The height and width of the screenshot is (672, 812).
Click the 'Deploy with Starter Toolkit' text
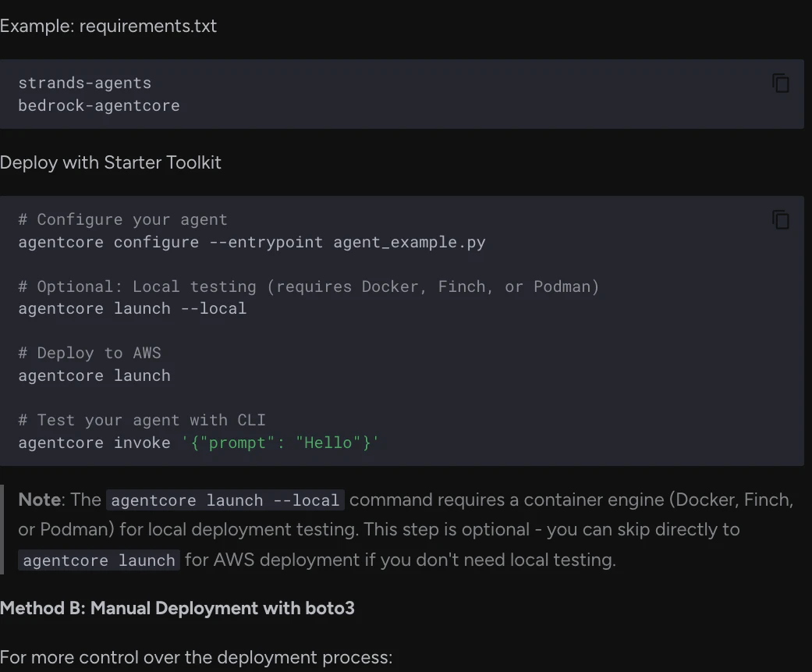point(111,162)
